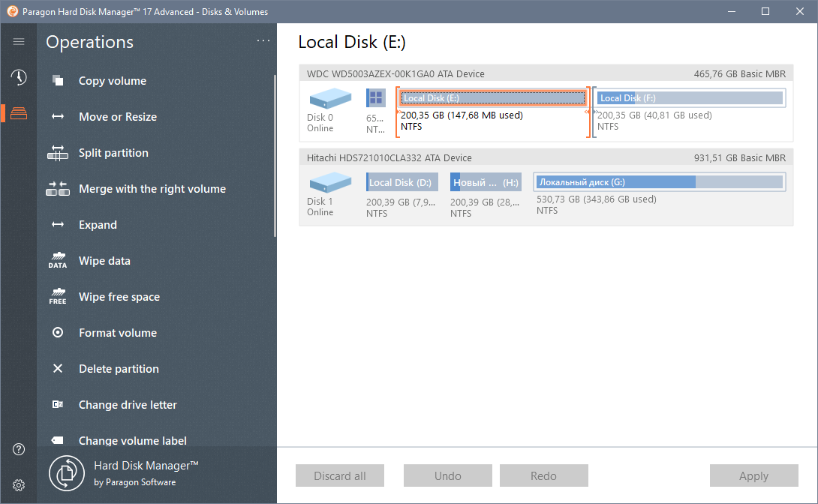Select the Локальный диск (G:) usage bar
The image size is (818, 504).
coord(660,182)
